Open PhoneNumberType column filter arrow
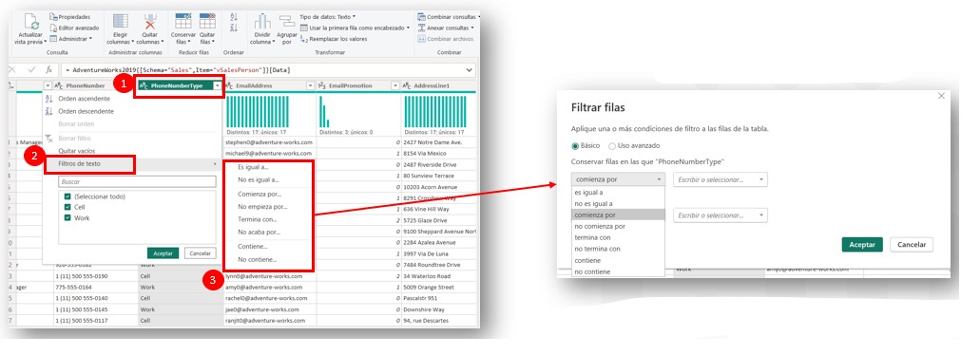The image size is (980, 355). coord(217,85)
